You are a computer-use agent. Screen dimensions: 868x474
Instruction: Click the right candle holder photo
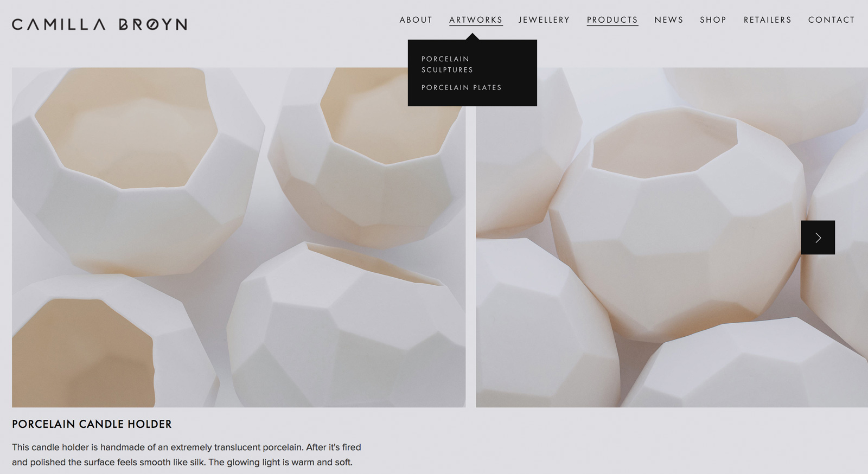coord(672,237)
